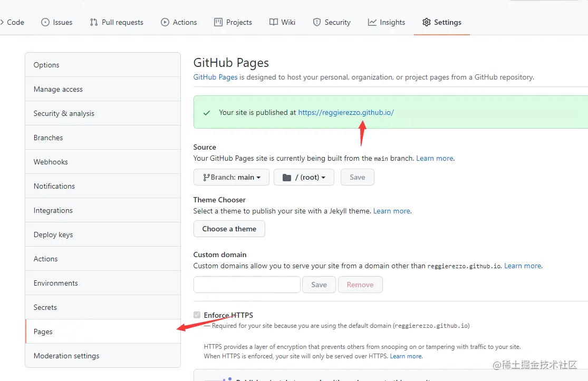Image resolution: width=588 pixels, height=381 pixels.
Task: Click the Custom domain heading text
Action: 220,255
